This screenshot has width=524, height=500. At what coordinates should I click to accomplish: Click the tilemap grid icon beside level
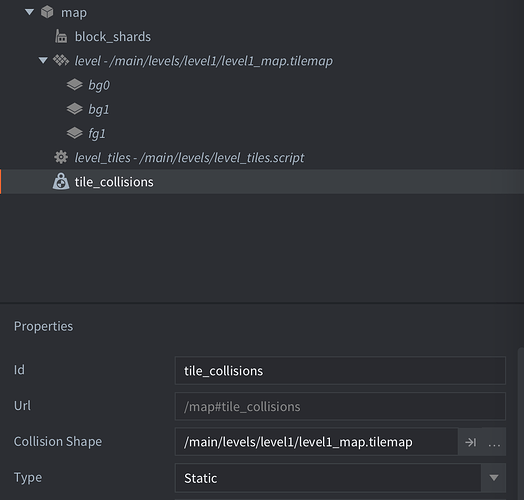point(61,60)
